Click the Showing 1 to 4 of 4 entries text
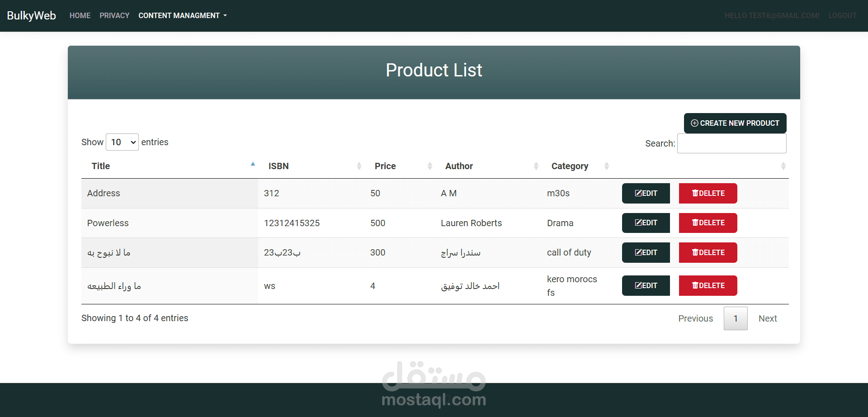 click(135, 318)
